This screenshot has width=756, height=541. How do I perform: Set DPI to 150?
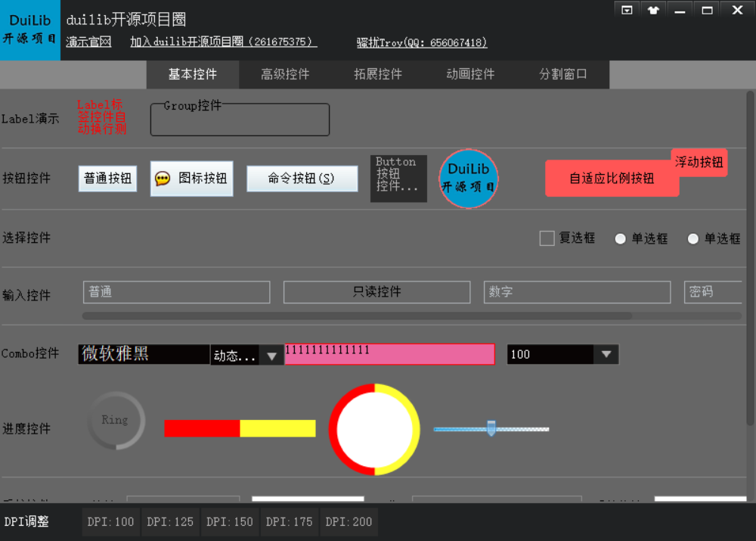[x=230, y=521]
